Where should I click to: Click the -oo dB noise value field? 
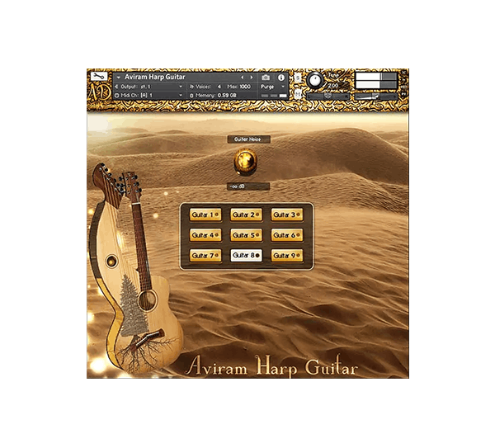[x=248, y=186]
